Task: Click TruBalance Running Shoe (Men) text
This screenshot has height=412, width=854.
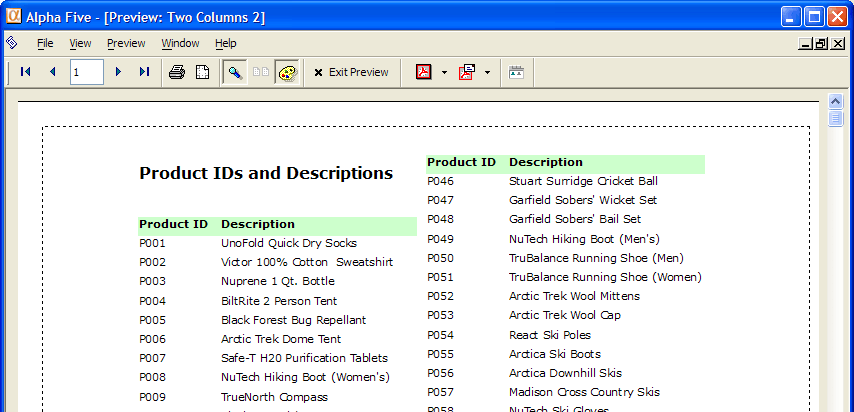Action: click(x=596, y=258)
